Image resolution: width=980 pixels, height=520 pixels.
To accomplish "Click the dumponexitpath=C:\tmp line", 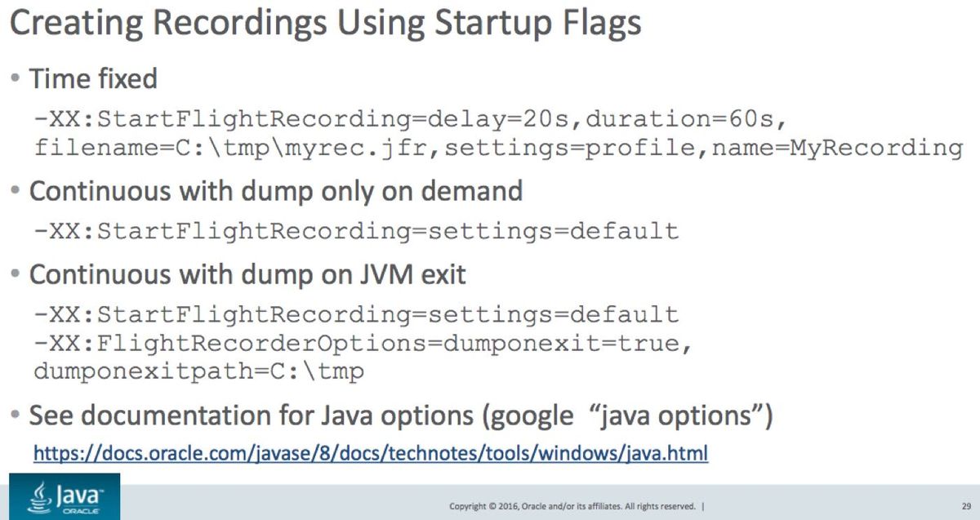I will click(x=199, y=371).
